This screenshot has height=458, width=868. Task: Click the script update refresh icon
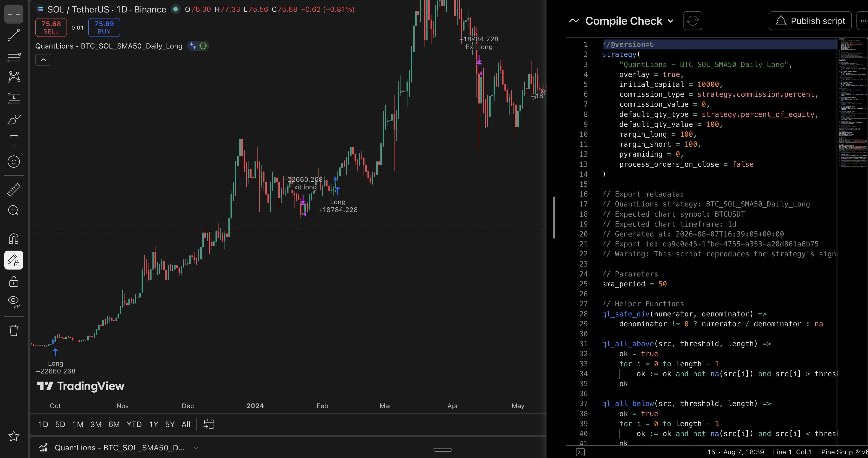pyautogui.click(x=692, y=21)
